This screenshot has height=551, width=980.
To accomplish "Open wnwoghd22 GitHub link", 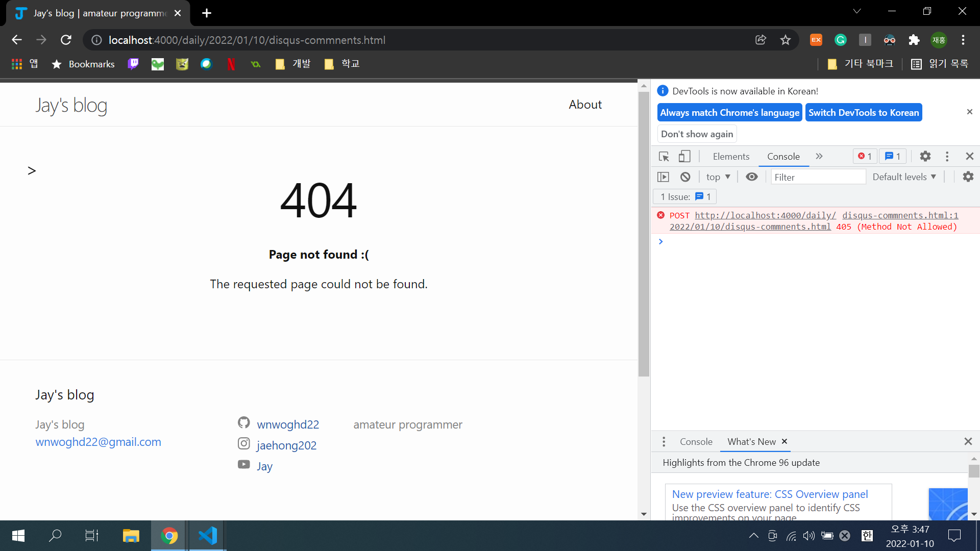I will (288, 424).
